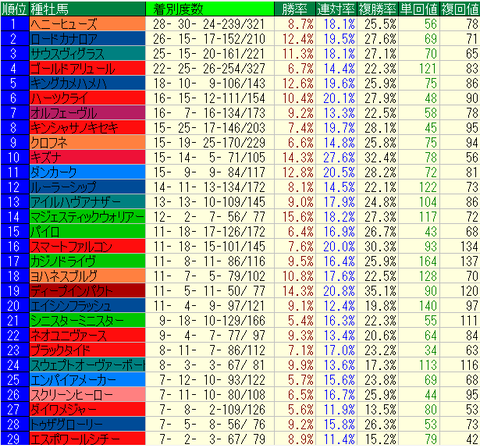Select the stallion ヘニーヒューズ
This screenshot has width=480, height=448.
87,24
